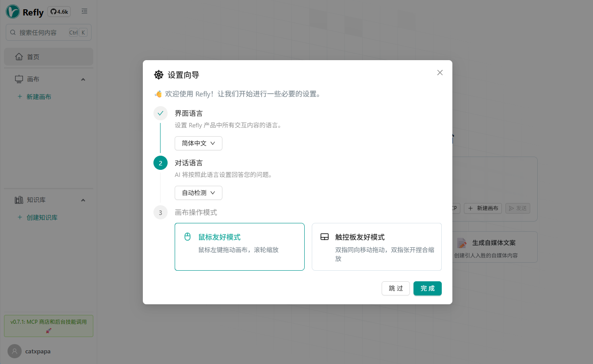This screenshot has width=593, height=364.
Task: Click the text AI 将按照此语言设置回答您的问题。
Action: (x=223, y=175)
